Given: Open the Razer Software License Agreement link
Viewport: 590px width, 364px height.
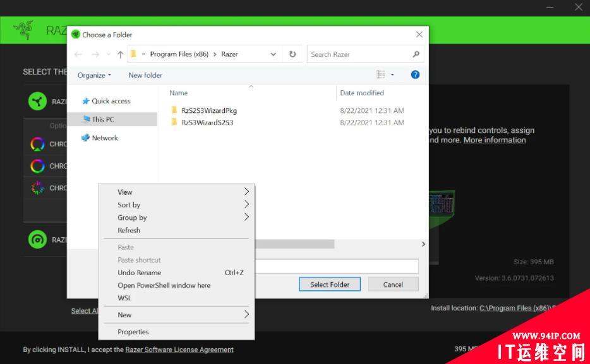Looking at the screenshot, I should pos(179,349).
